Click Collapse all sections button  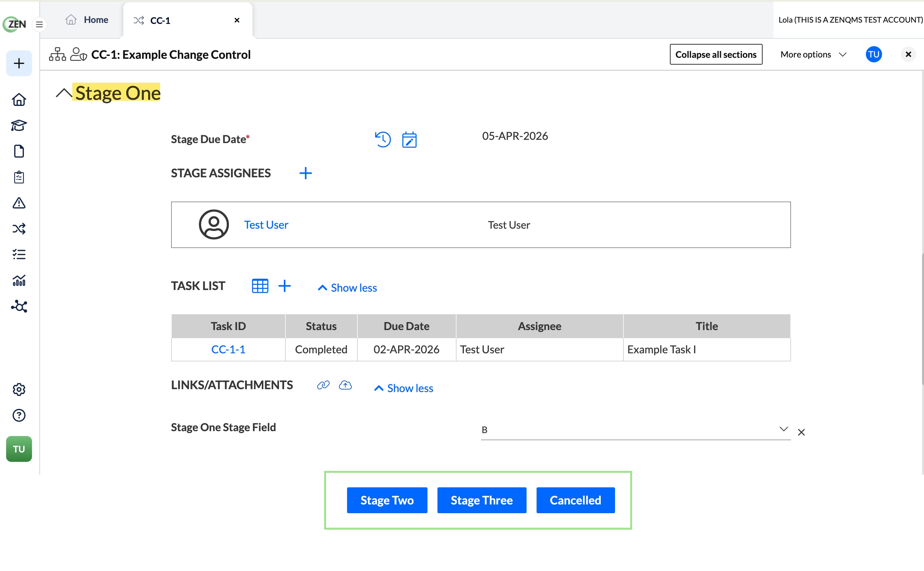click(x=716, y=54)
